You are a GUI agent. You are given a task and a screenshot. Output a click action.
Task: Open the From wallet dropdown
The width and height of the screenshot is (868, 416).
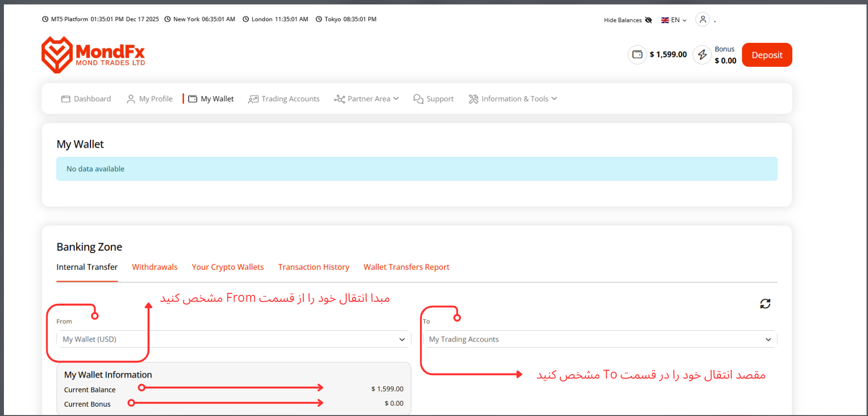[x=234, y=339]
